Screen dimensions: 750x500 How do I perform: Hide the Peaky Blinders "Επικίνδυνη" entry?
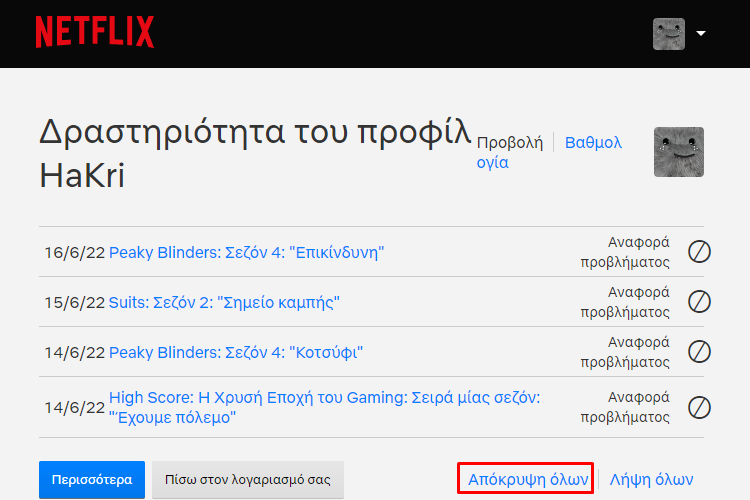(x=699, y=252)
